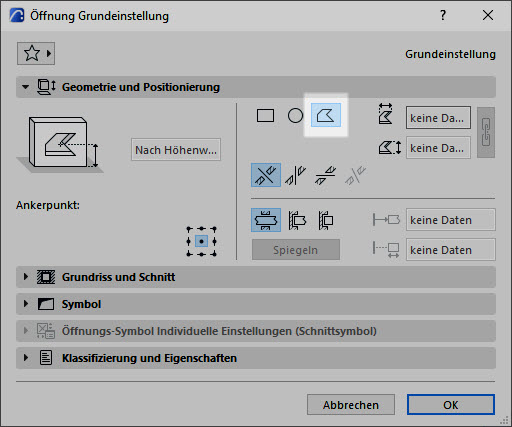The width and height of the screenshot is (512, 427).
Task: Click the Abbrechen button
Action: pyautogui.click(x=351, y=405)
